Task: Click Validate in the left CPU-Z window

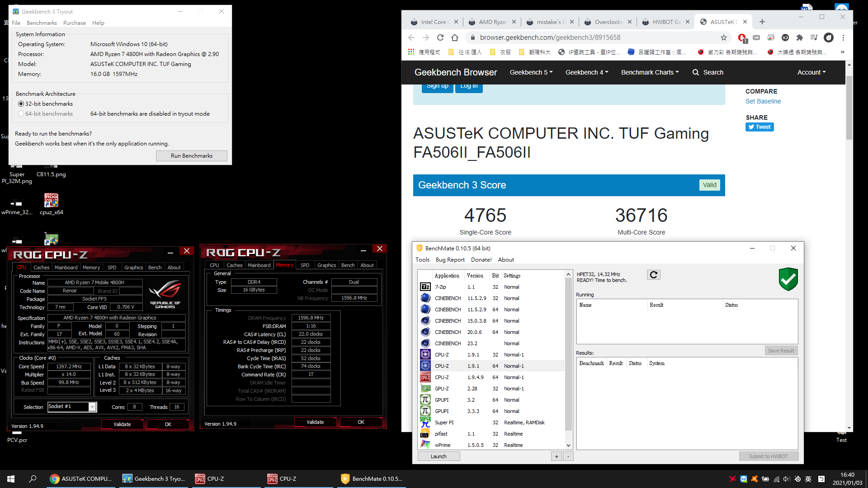Action: tap(122, 424)
